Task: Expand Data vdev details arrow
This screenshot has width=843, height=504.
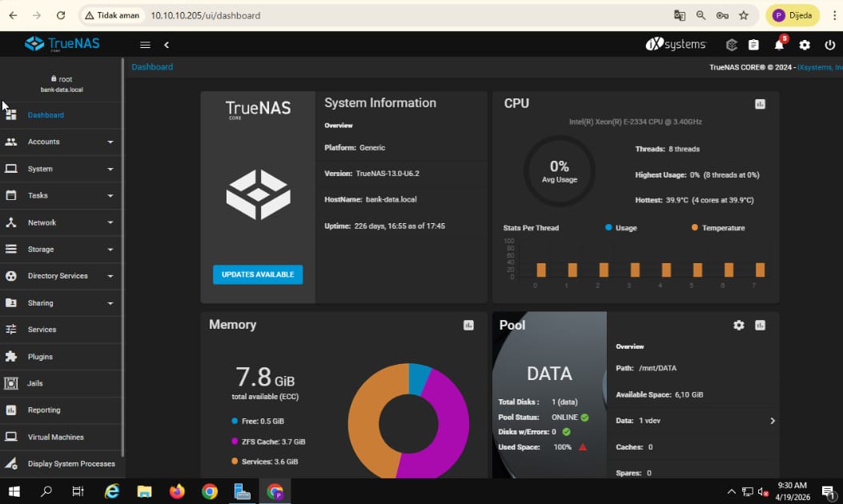Action: 772,421
